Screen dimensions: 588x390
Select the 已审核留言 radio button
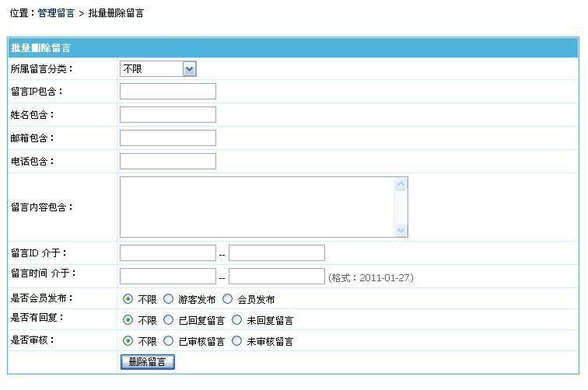168,341
